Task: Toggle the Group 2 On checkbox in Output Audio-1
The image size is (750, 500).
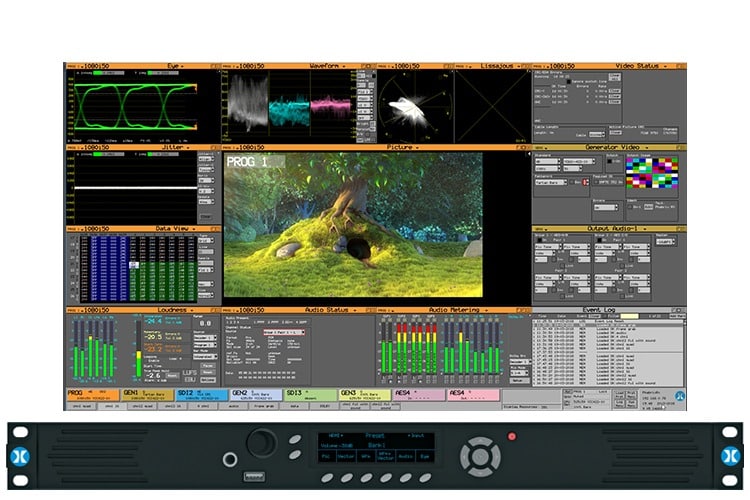Action: (599, 240)
